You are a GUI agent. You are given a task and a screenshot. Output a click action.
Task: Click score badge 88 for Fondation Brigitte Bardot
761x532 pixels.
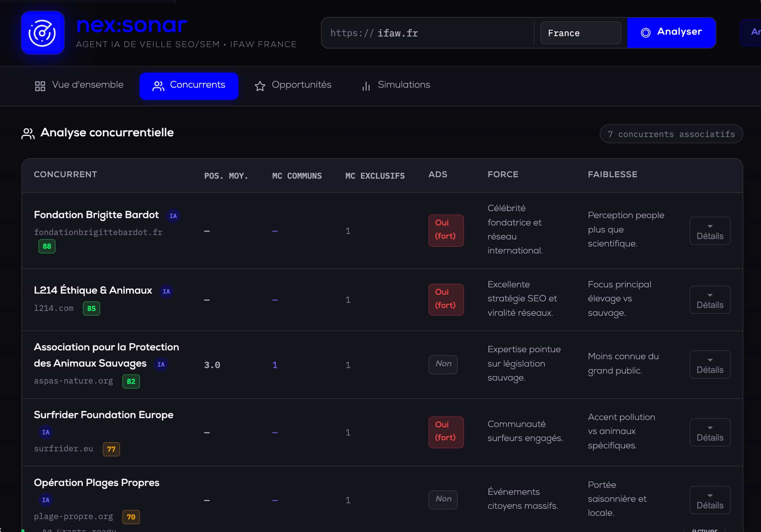(x=47, y=246)
